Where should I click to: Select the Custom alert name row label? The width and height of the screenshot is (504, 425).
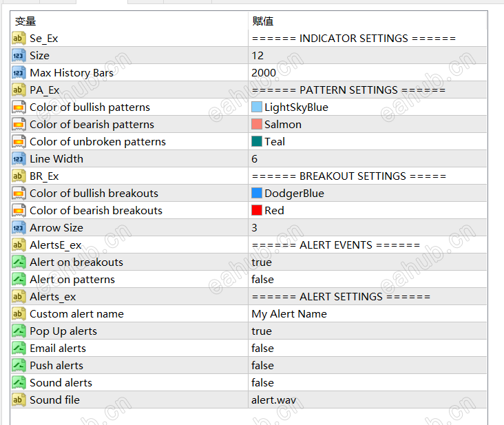76,314
